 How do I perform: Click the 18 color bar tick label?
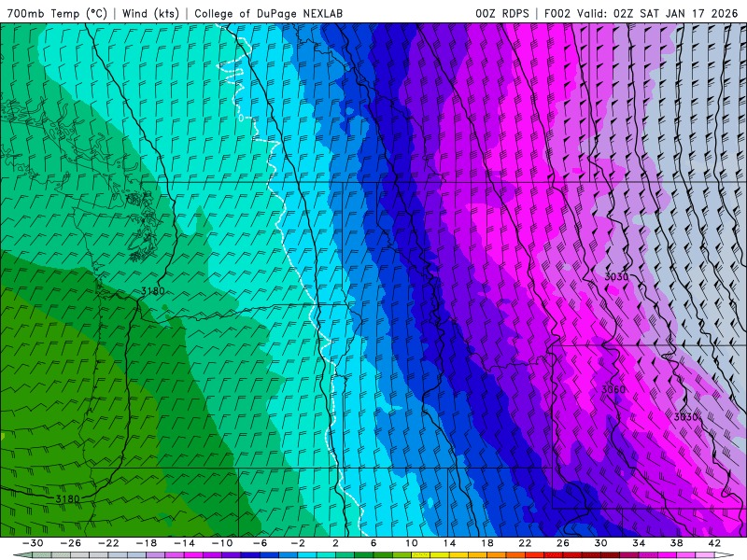pos(486,543)
